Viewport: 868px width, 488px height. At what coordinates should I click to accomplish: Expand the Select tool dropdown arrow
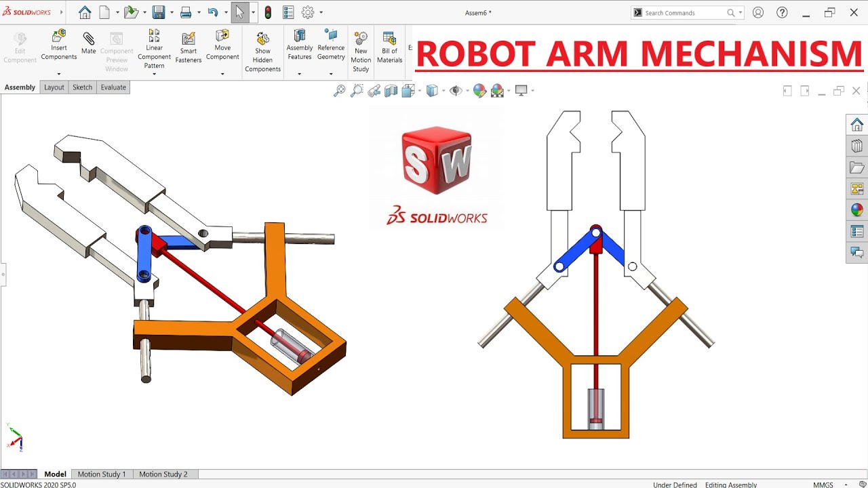(x=253, y=12)
